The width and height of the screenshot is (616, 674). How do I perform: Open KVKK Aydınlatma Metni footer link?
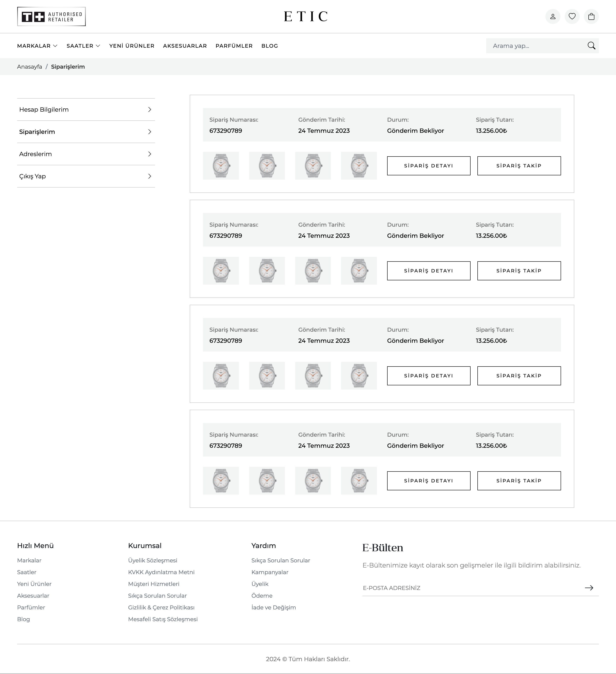[161, 572]
